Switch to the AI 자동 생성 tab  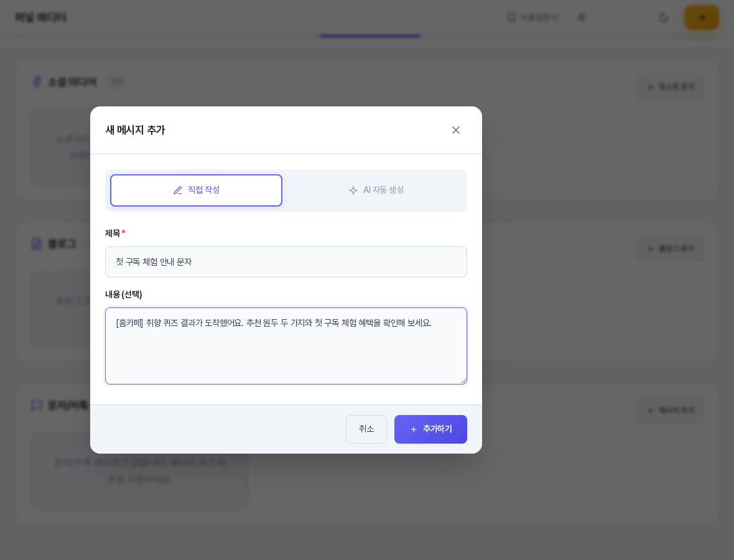tap(376, 190)
